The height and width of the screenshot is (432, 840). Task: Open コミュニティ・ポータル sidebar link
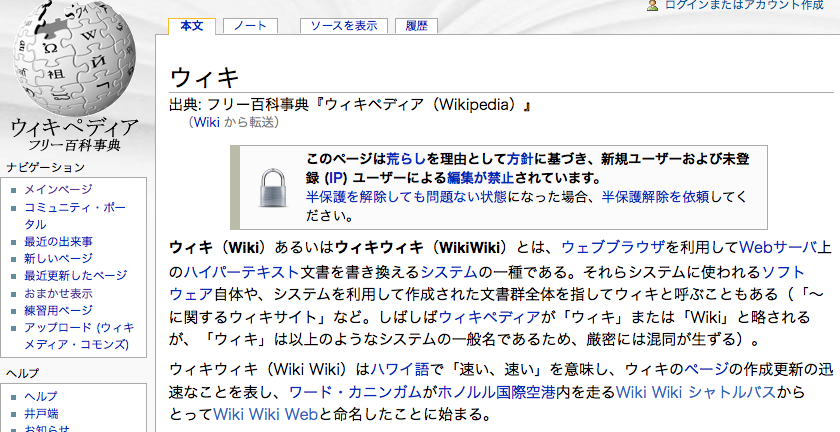coord(74,215)
